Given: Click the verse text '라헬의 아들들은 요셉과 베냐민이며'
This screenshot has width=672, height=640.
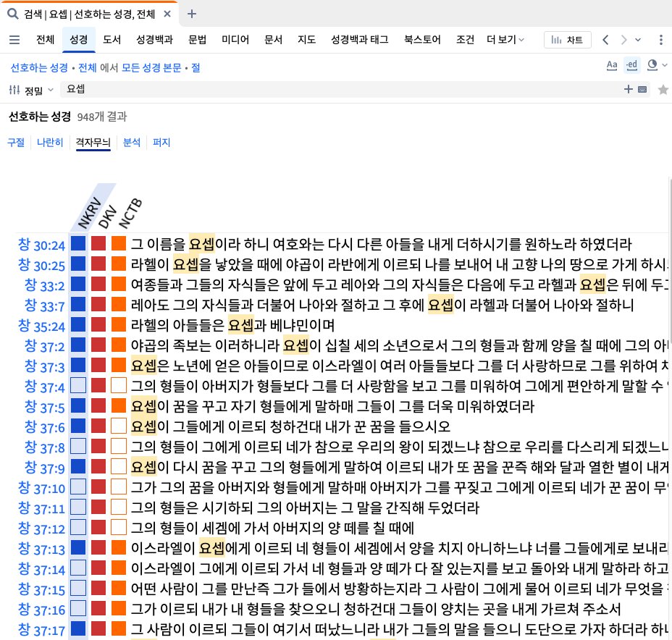Looking at the screenshot, I should tap(232, 325).
